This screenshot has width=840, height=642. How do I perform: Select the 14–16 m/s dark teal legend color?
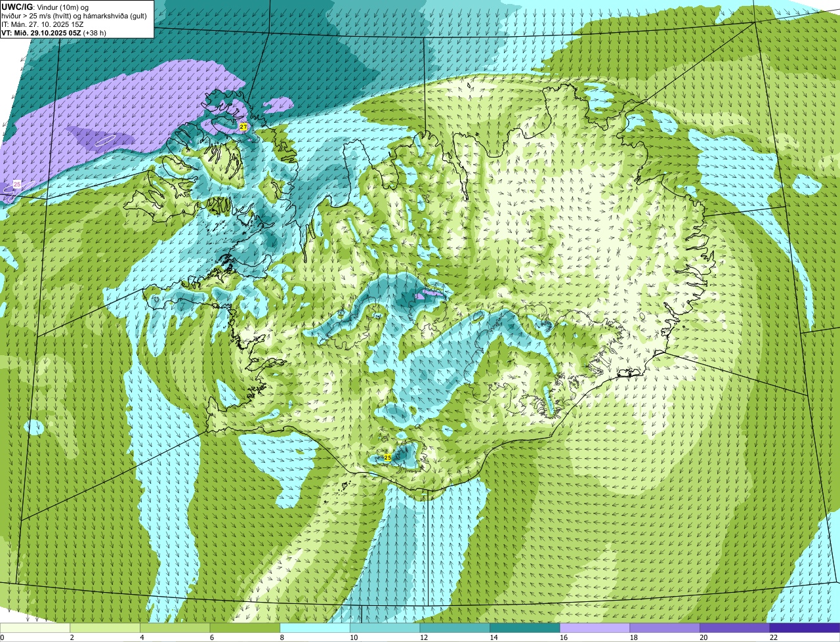click(x=525, y=628)
